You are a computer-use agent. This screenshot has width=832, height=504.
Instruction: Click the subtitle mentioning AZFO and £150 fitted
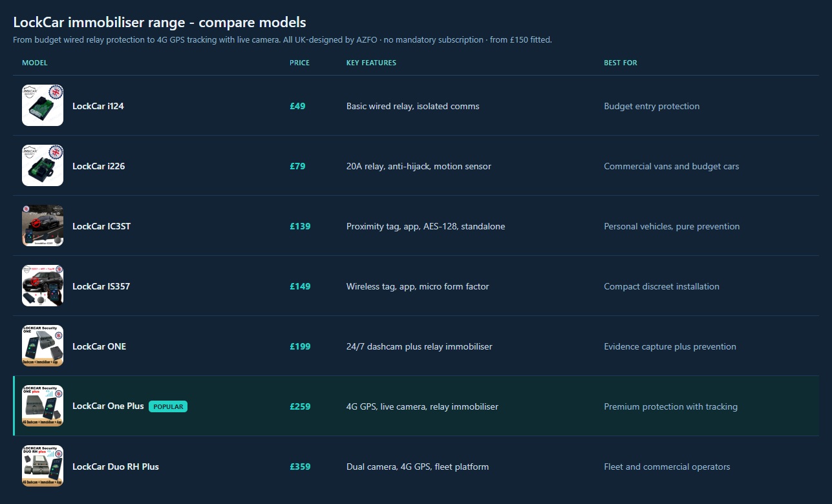point(283,40)
